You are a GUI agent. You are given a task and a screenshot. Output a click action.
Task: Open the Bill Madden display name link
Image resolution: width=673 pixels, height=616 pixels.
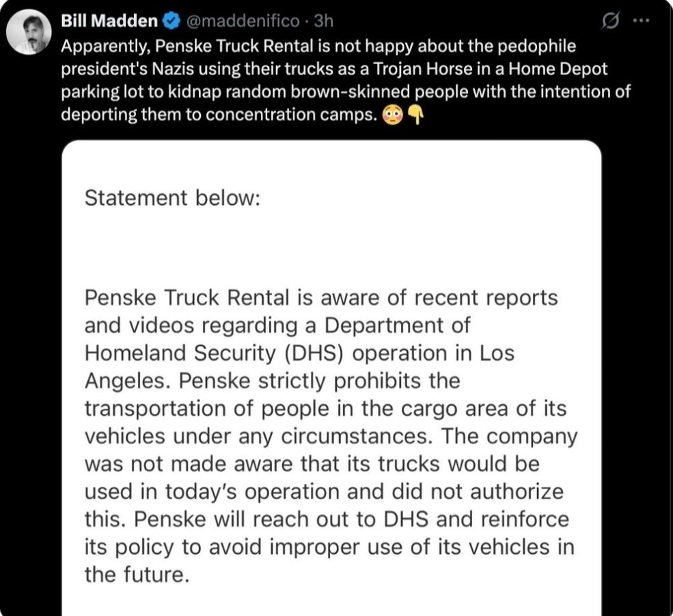[x=109, y=21]
